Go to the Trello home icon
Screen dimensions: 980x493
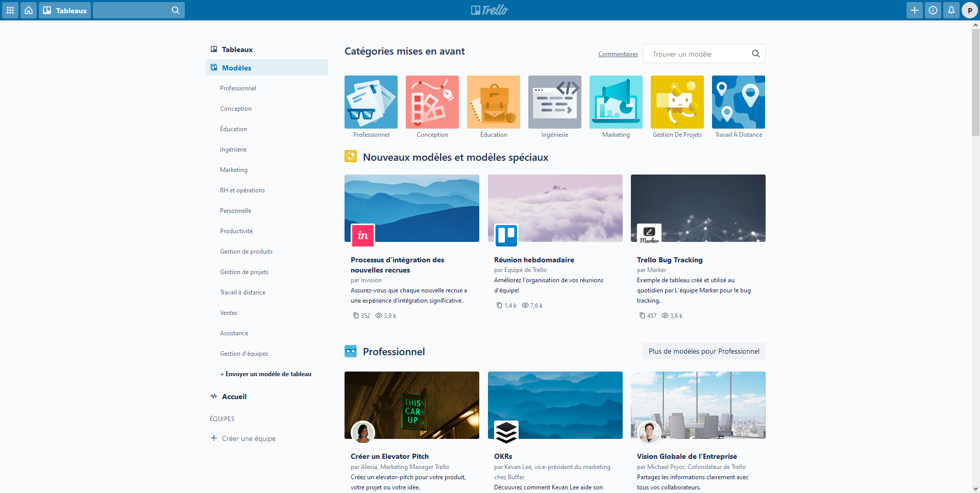coord(29,10)
